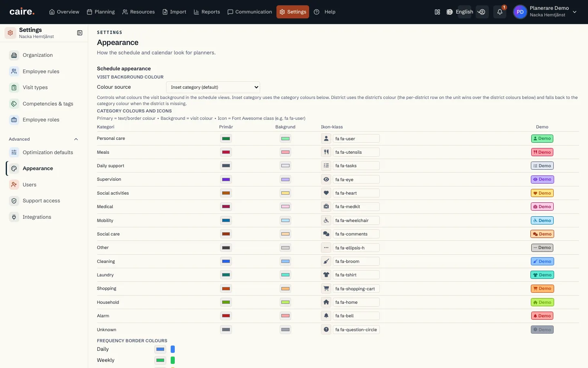The image size is (588, 368).
Task: Open the Resources tab
Action: tap(138, 12)
